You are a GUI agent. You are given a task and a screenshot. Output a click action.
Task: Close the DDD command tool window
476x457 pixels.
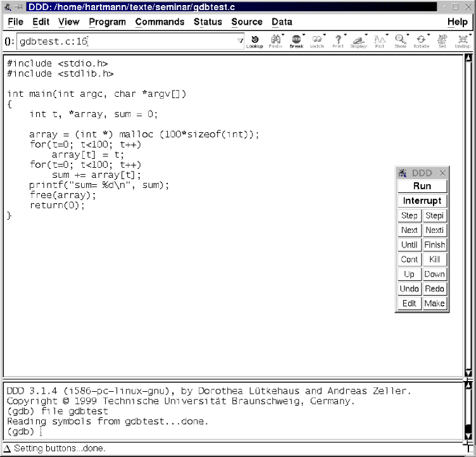point(442,173)
